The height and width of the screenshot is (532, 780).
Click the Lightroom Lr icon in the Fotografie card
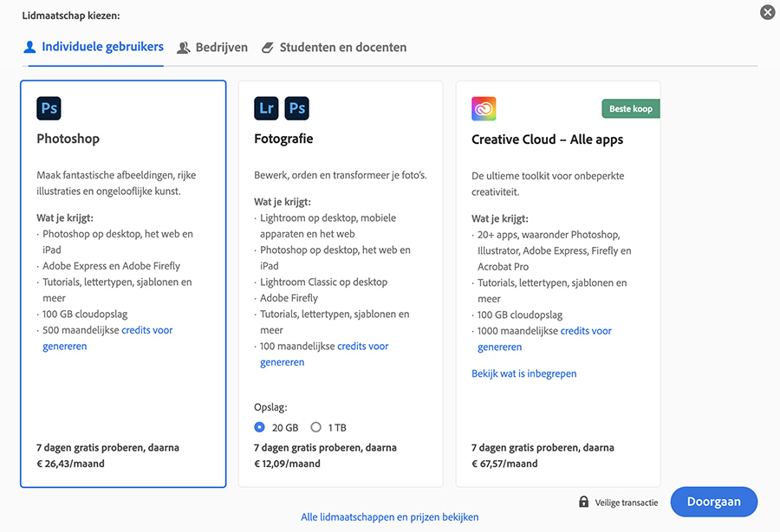pos(266,108)
